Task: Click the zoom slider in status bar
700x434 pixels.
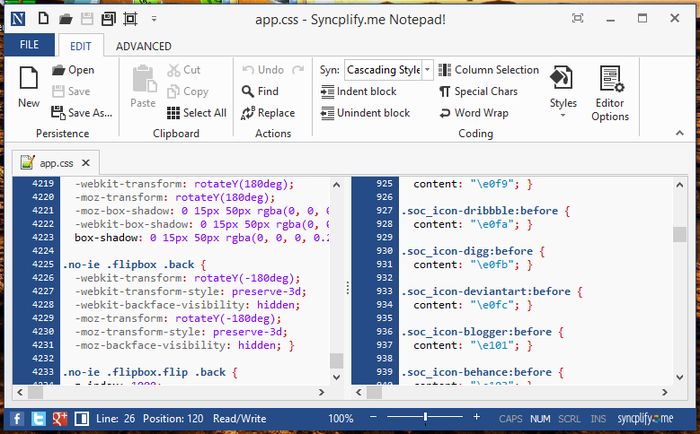Action: 426,417
